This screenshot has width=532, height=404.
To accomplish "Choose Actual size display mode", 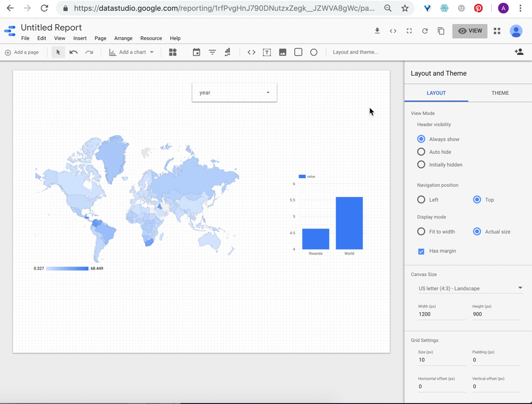I will coord(477,231).
